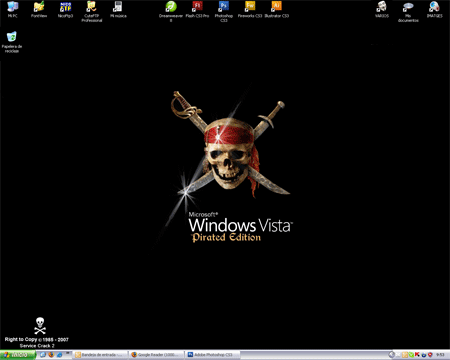Switch to Google Reader taskbar window
This screenshot has height=360, width=450.
(157, 355)
